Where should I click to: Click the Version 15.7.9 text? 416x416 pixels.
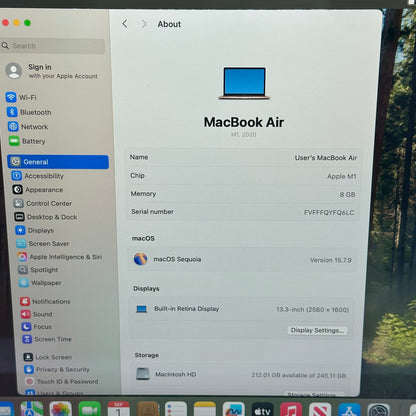[331, 260]
